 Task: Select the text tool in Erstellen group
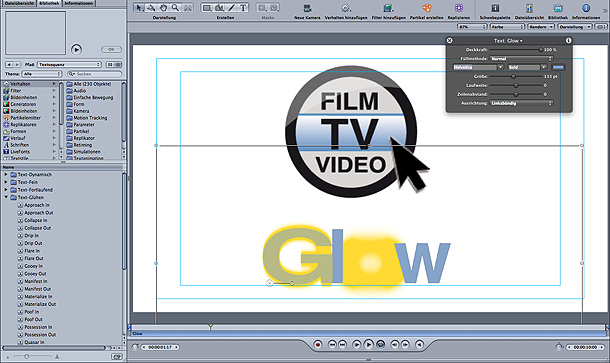point(244,8)
